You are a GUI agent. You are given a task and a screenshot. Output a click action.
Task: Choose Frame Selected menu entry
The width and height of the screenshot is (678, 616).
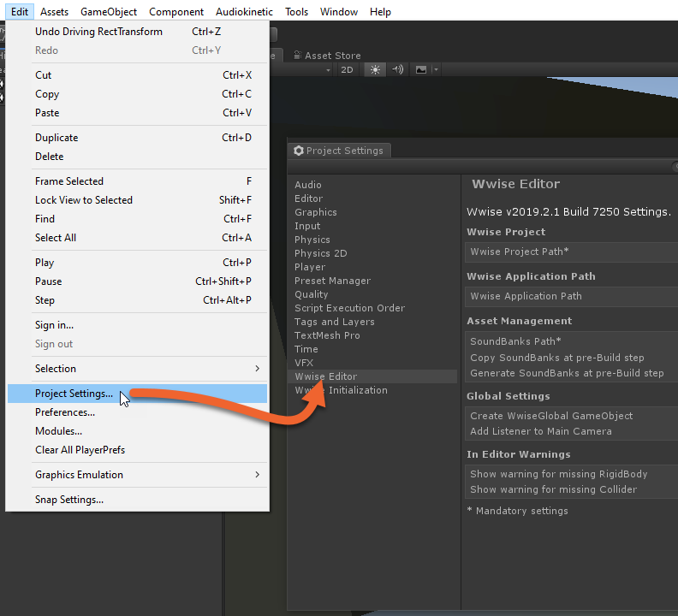pyautogui.click(x=138, y=181)
